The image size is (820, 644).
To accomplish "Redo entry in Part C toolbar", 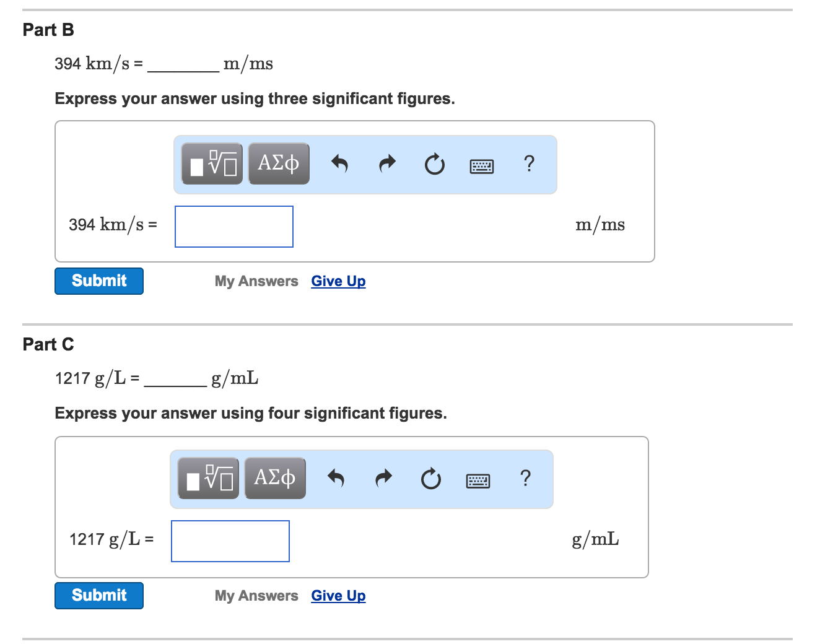I will coord(383,478).
